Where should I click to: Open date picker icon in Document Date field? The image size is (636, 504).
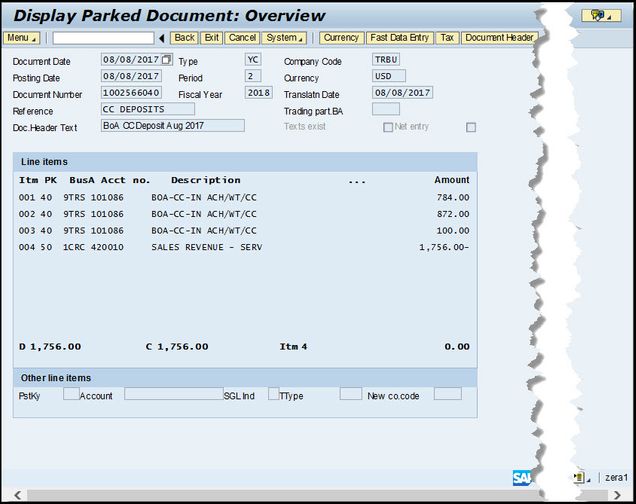coord(166,60)
